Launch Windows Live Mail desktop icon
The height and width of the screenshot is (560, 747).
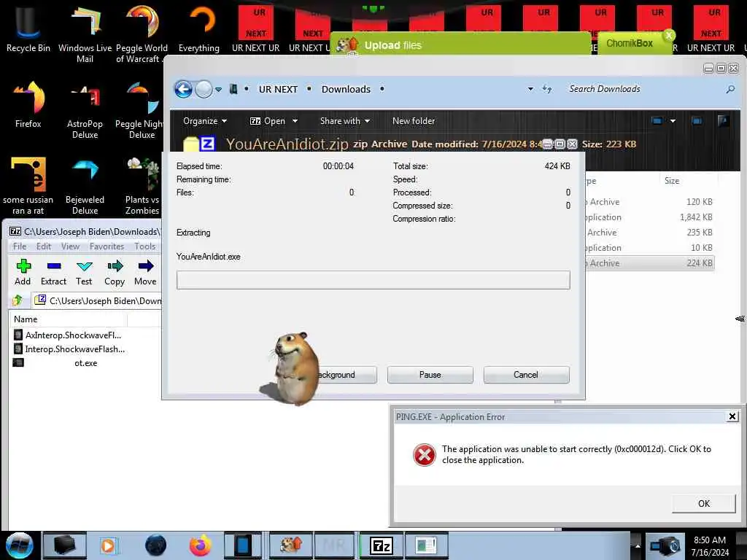click(x=85, y=34)
